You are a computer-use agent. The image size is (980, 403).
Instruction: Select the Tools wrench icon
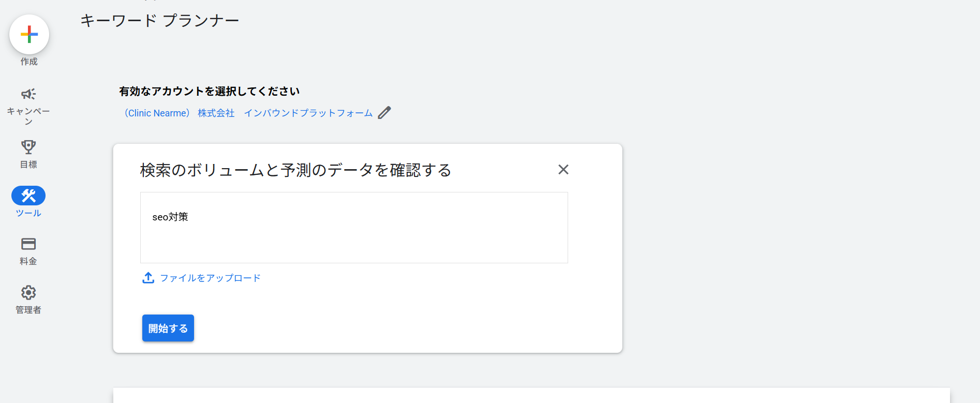pyautogui.click(x=28, y=196)
